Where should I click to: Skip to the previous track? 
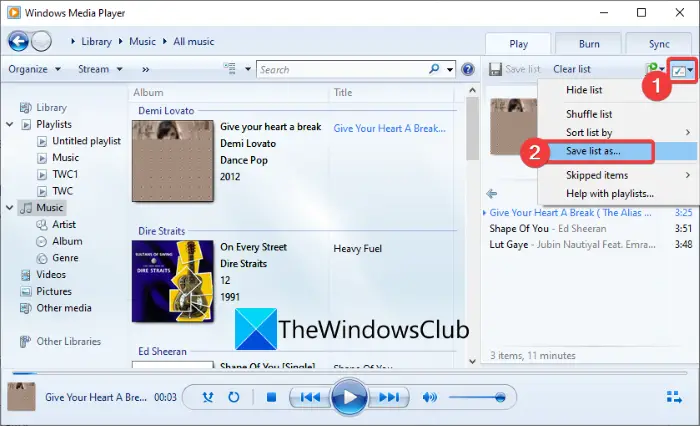pos(310,397)
